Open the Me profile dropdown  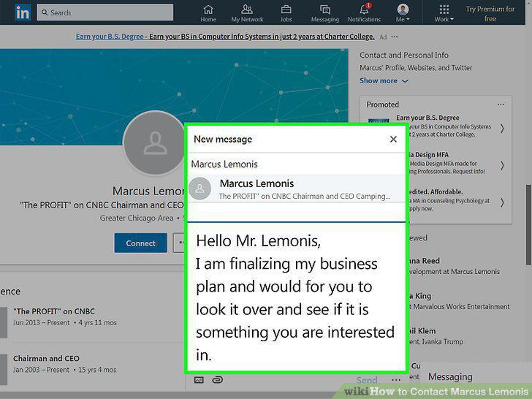tap(403, 14)
